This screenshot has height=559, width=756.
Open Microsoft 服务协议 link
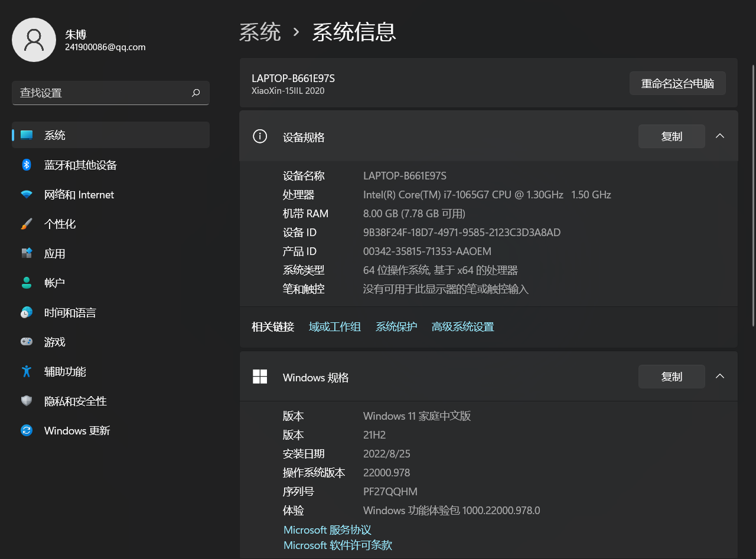327,530
